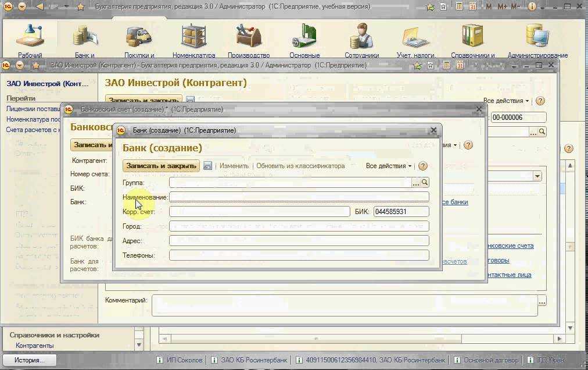Click ellipsis select button in Контрагент form
The image size is (588, 370).
tap(533, 132)
